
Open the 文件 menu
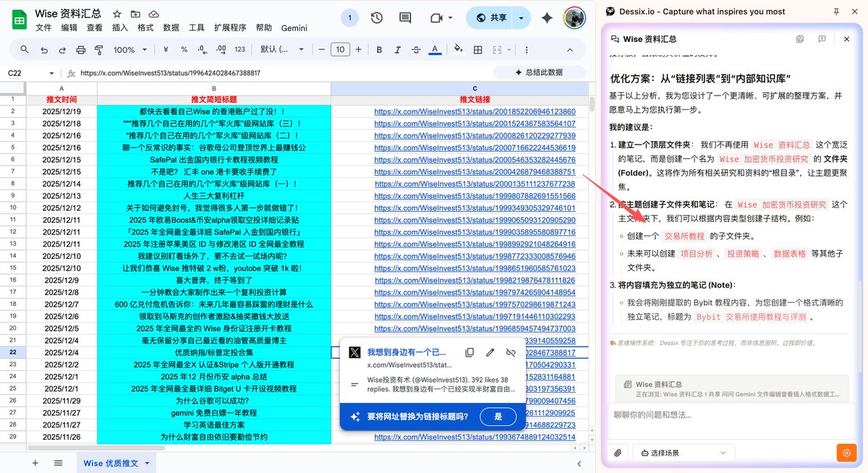click(43, 27)
